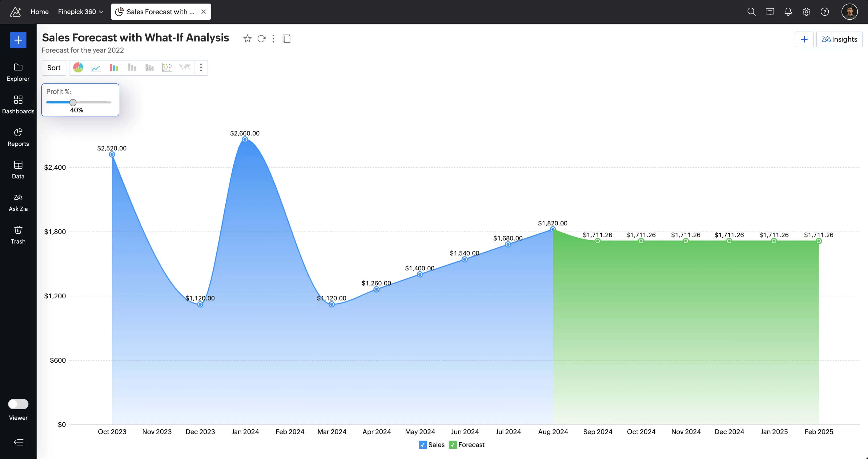868x459 pixels.
Task: Click the $2,400 y-axis label
Action: (x=55, y=168)
